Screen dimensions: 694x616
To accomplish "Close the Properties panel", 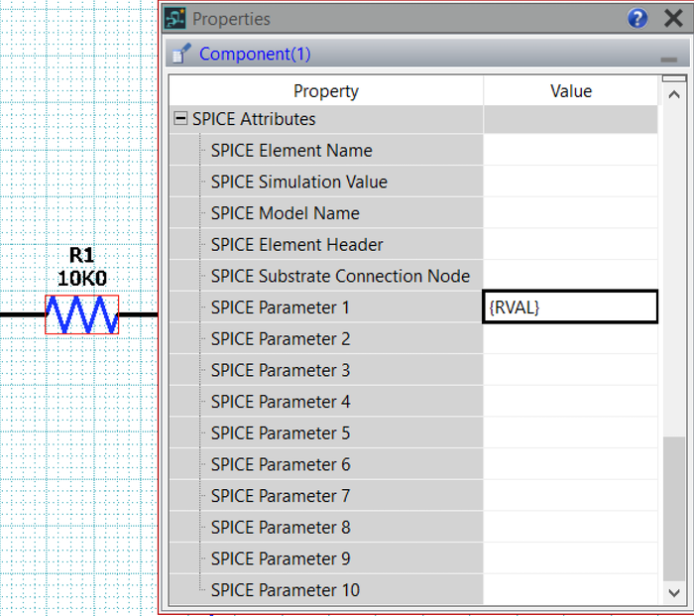I will pos(673,19).
